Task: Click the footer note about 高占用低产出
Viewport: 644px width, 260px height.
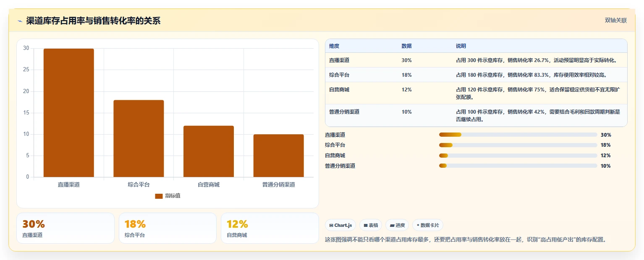Action: point(466,239)
